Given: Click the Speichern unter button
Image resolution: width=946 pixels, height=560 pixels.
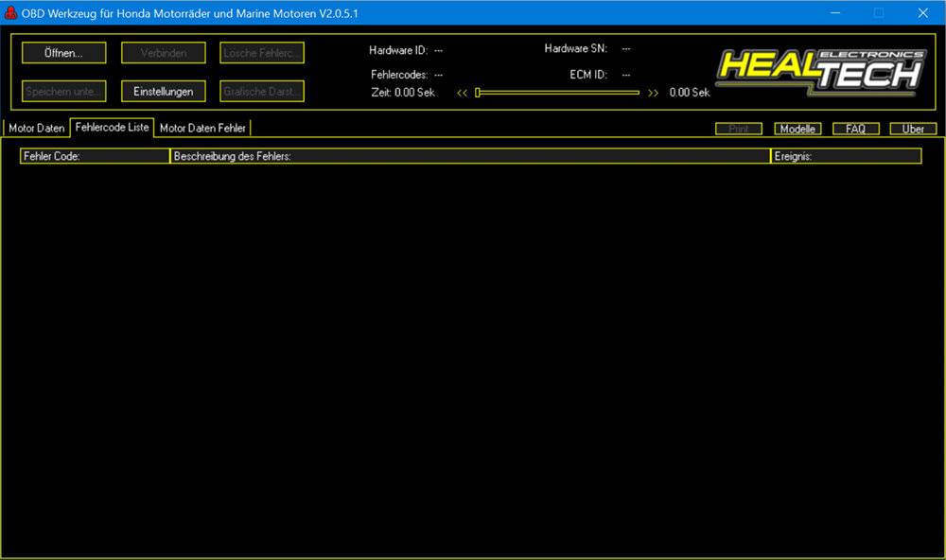Looking at the screenshot, I should click(x=62, y=91).
